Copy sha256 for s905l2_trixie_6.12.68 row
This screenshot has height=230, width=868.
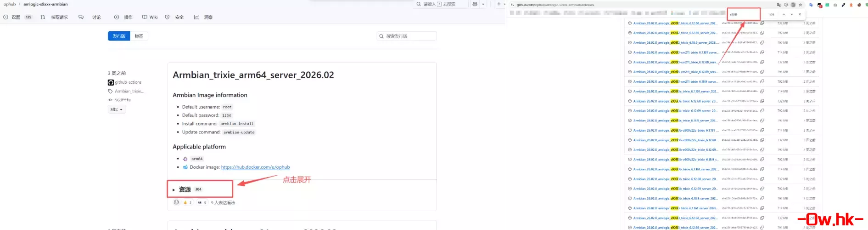(762, 23)
